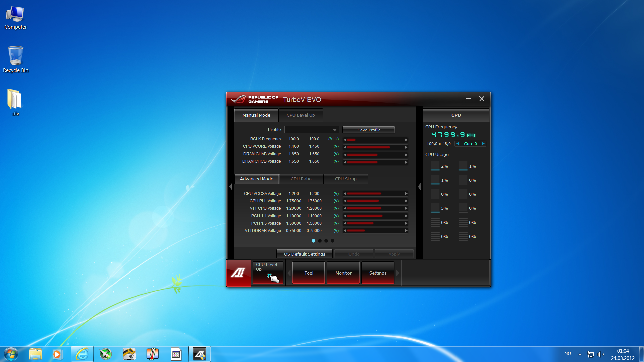Switch to the CPU Level Up tab
644x362 pixels.
[x=301, y=115]
